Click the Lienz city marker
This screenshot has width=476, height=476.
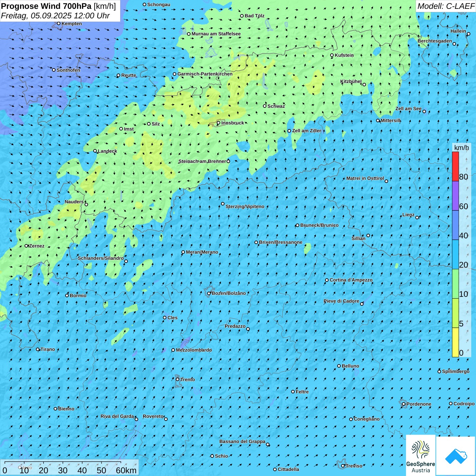coord(417,218)
